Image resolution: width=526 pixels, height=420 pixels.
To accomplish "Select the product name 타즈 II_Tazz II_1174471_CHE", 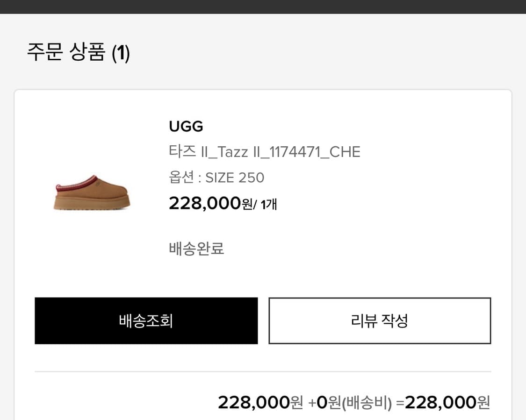I will tap(264, 151).
